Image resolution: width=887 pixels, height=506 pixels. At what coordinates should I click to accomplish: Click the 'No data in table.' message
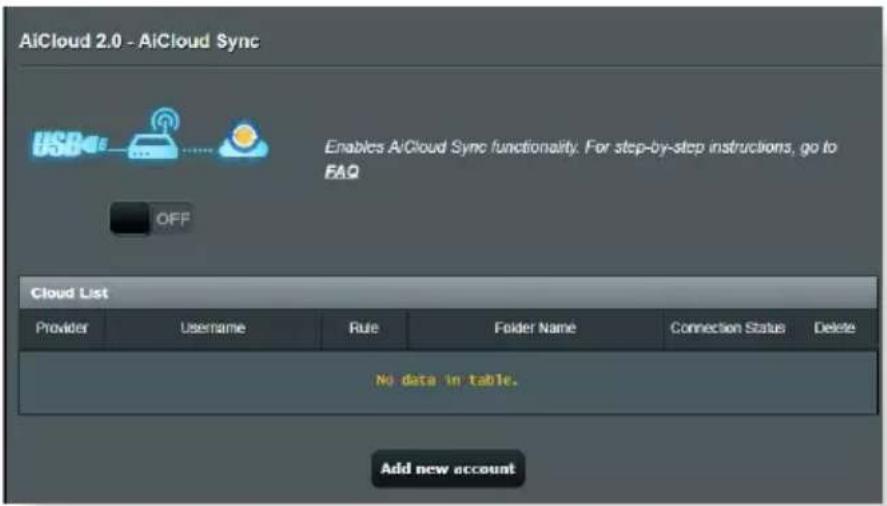(x=447, y=380)
